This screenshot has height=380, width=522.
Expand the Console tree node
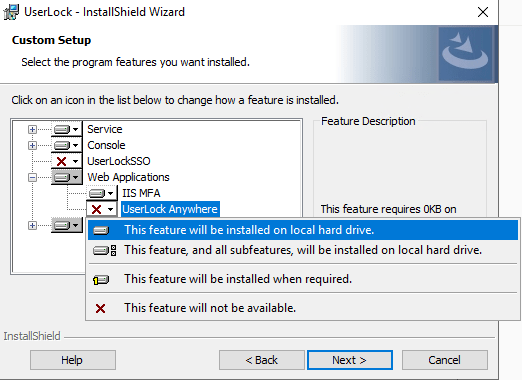point(32,145)
